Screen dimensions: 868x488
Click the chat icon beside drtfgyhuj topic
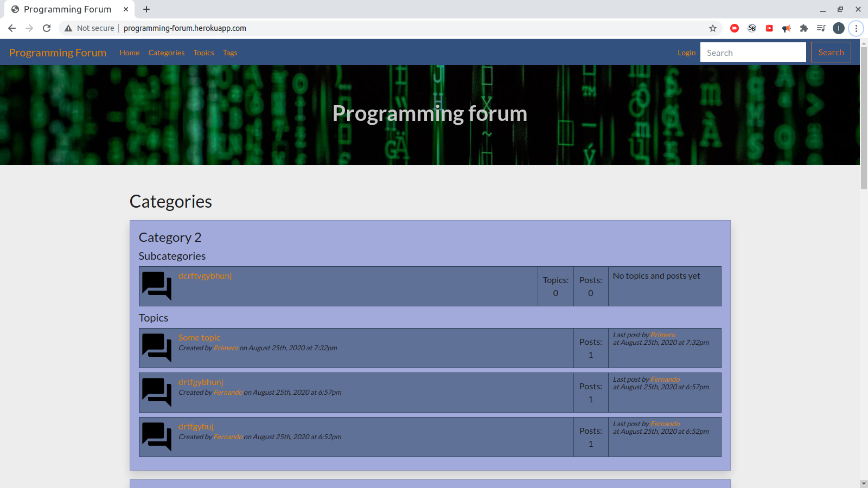click(156, 436)
